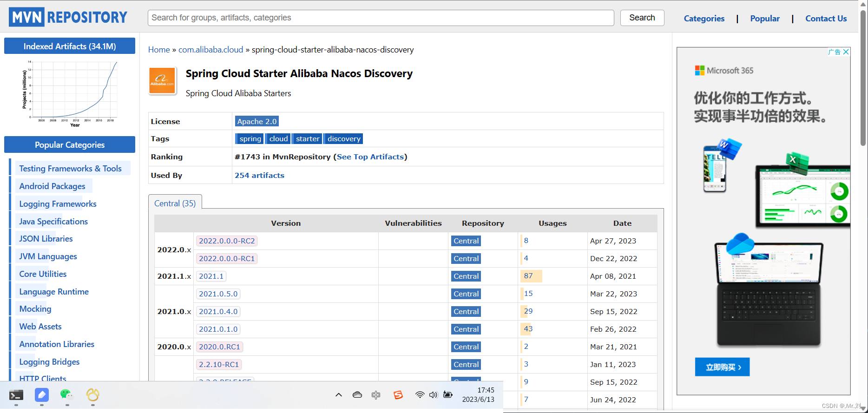Click the Microsoft 365 logo in ad
Image resolution: width=868 pixels, height=413 pixels.
pyautogui.click(x=724, y=71)
